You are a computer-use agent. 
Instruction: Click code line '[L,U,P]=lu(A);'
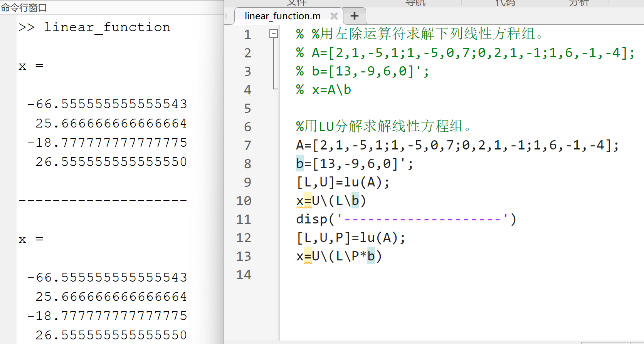coord(351,238)
